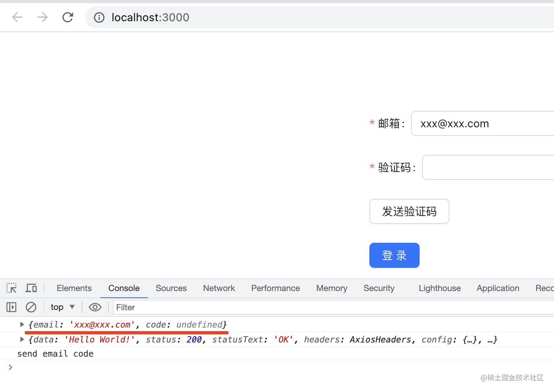Screen dimensions: 554x392
Task: Expand the Axios response object
Action: point(22,339)
